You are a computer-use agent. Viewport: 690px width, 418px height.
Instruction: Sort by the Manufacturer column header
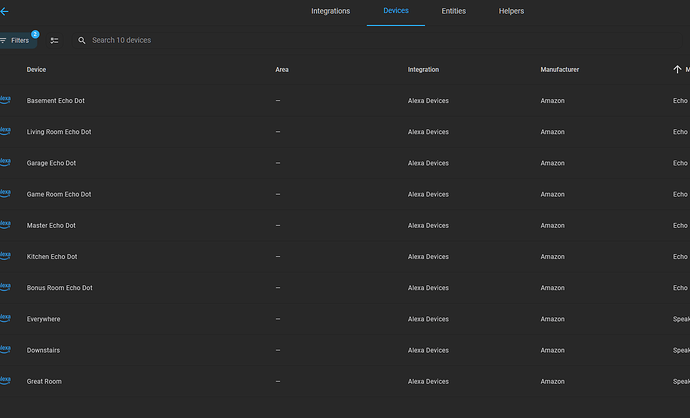[559, 70]
